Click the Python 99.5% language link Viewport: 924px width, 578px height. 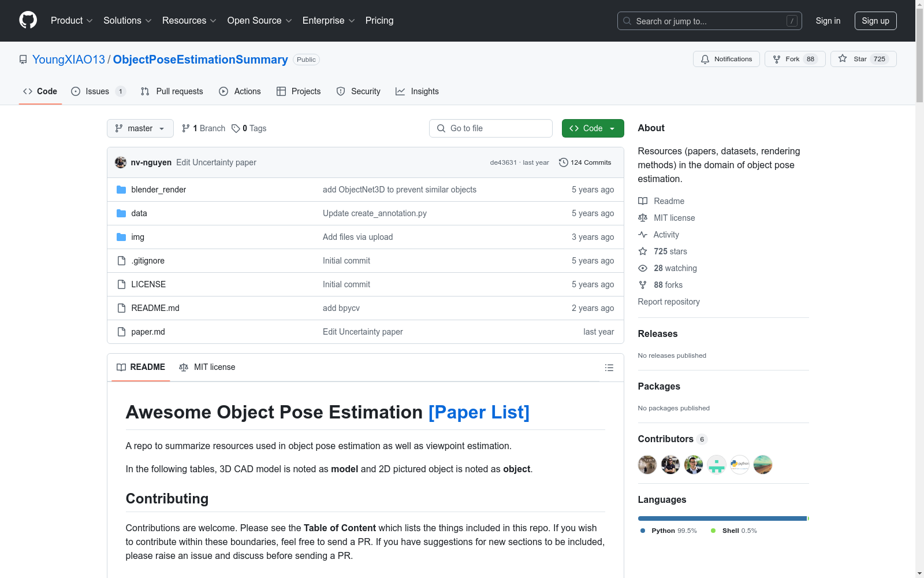pos(669,531)
